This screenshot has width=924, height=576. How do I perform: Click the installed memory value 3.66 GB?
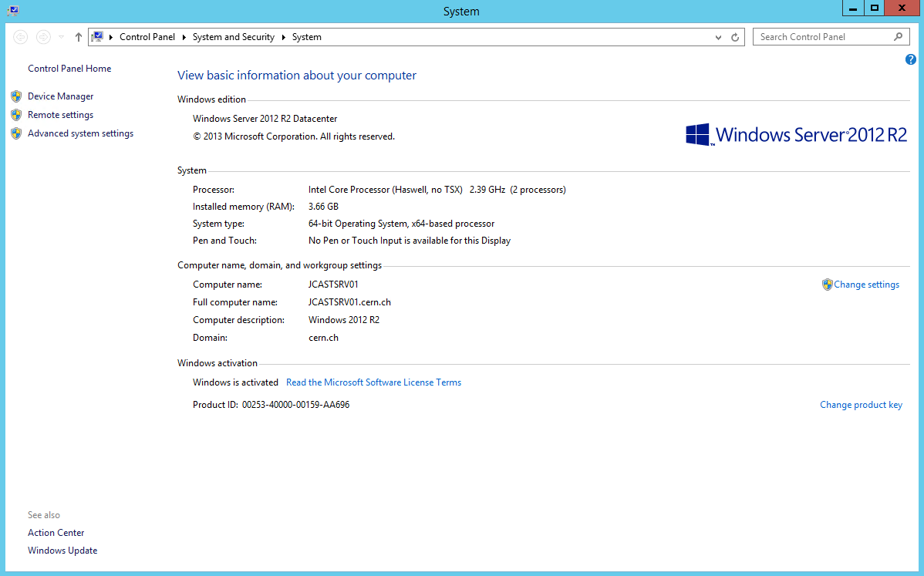[323, 207]
